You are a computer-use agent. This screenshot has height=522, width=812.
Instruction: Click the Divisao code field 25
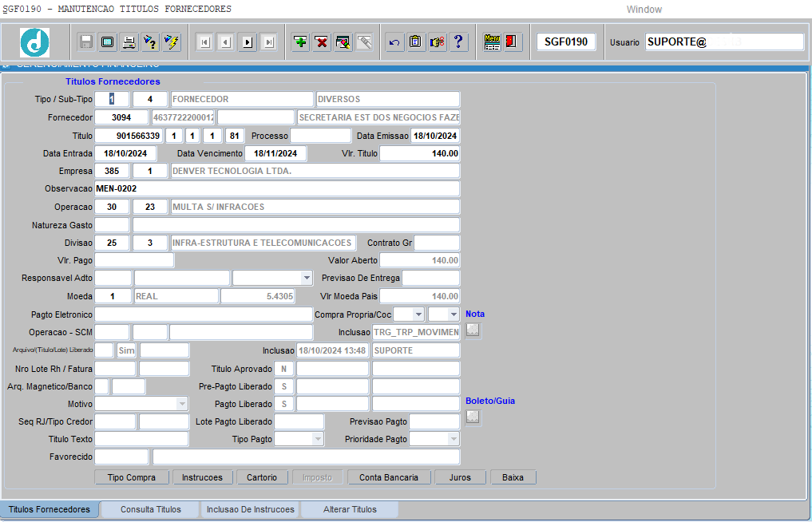[x=112, y=243]
